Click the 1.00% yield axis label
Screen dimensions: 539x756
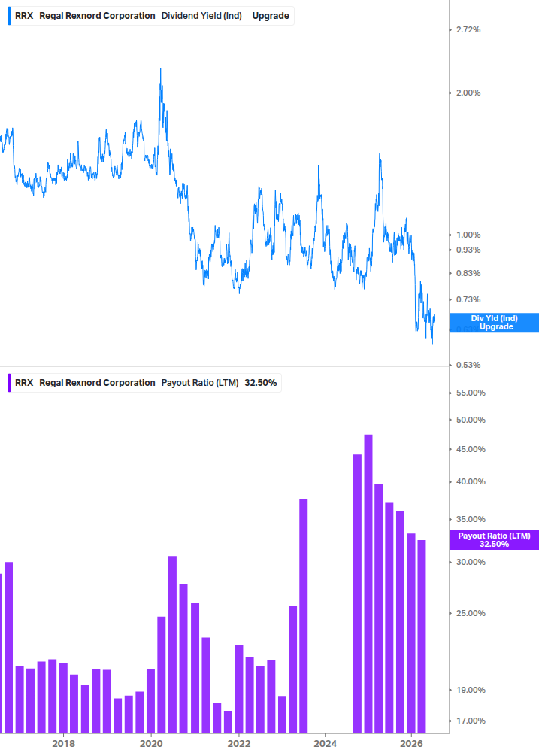point(468,235)
